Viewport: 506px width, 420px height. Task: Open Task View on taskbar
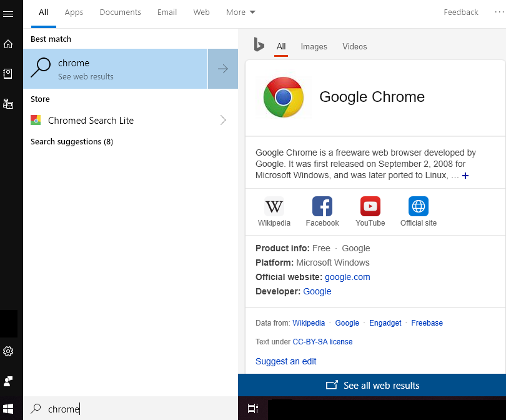[252, 408]
